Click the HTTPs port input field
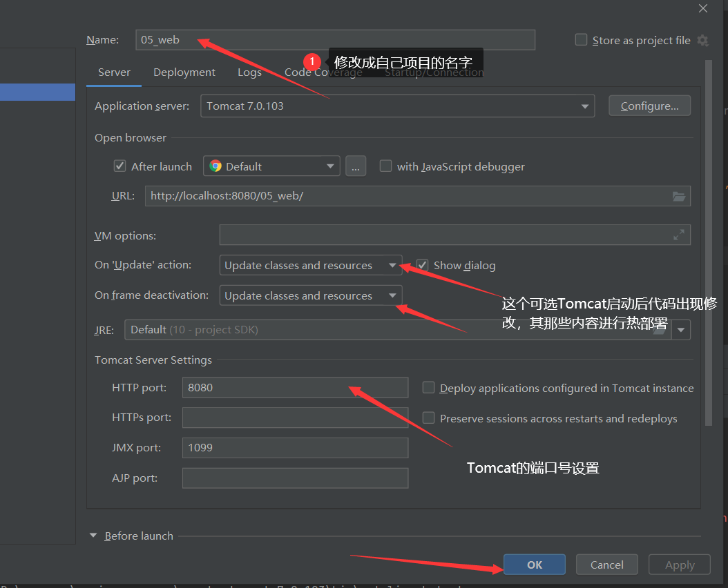728x588 pixels. (296, 418)
